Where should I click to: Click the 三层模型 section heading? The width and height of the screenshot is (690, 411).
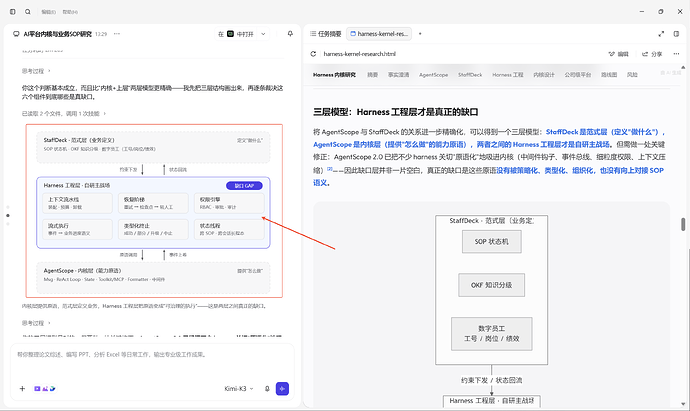point(396,112)
